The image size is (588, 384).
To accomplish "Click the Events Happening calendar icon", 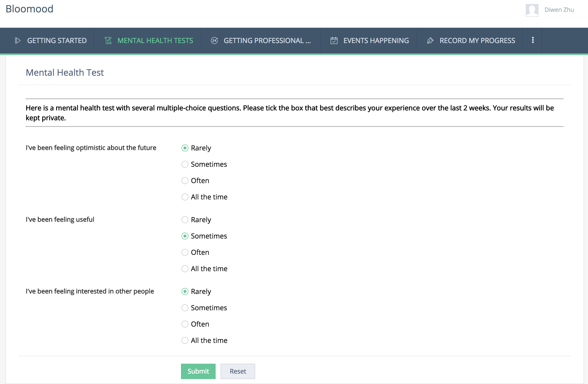I will (334, 41).
